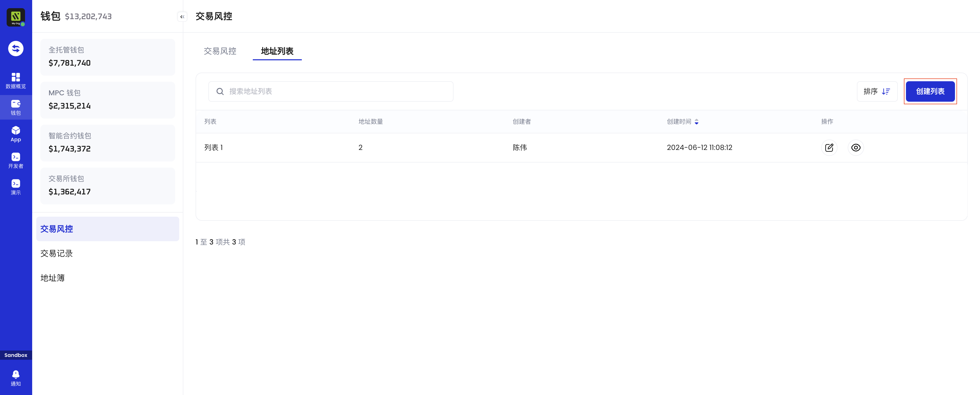The width and height of the screenshot is (980, 395).
Task: Click 创建者 column header
Action: tap(522, 122)
